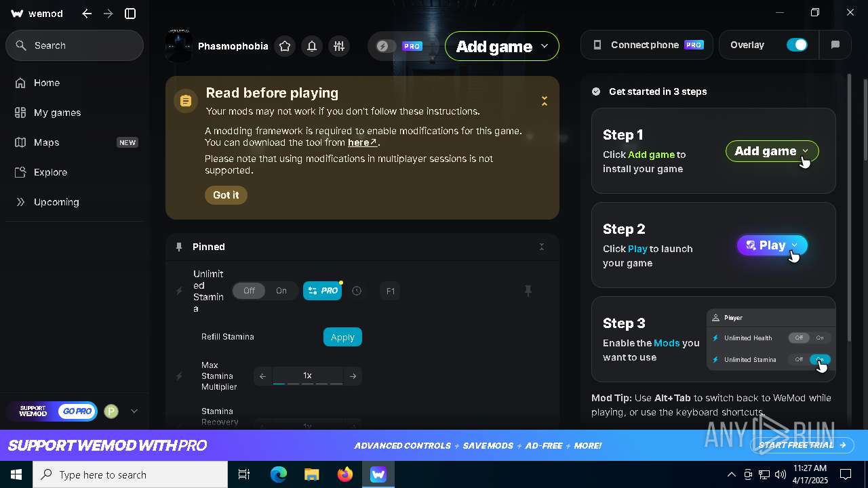Click the WeMod taskbar icon

tap(378, 474)
